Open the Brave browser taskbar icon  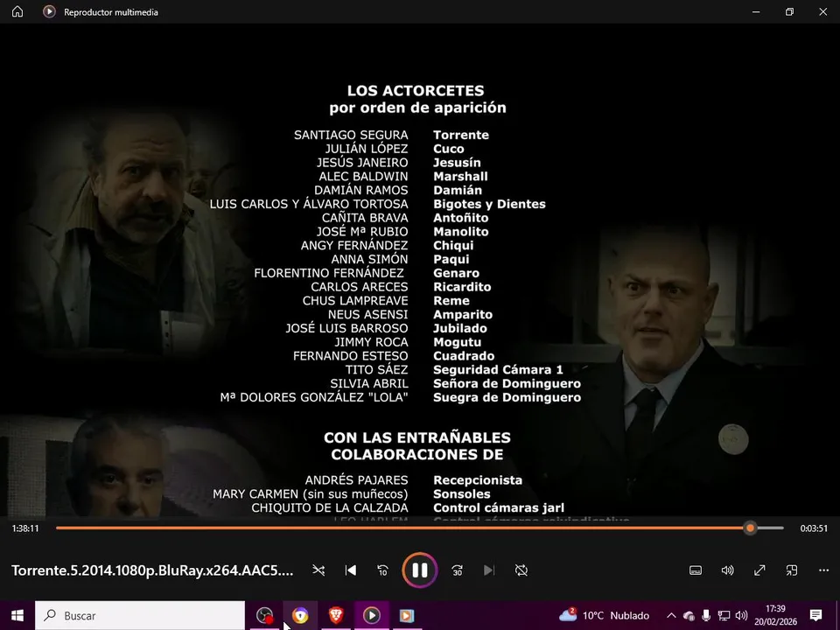[336, 615]
